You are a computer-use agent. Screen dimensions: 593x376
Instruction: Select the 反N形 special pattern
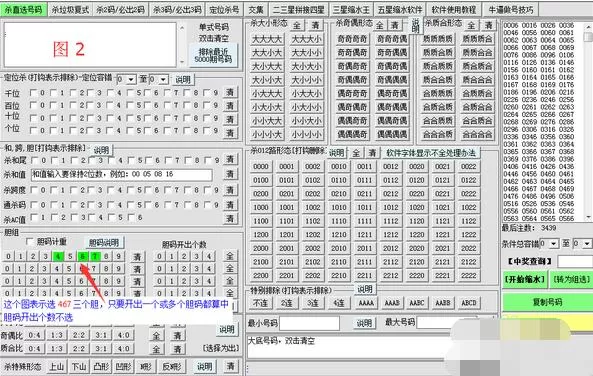[x=171, y=367]
